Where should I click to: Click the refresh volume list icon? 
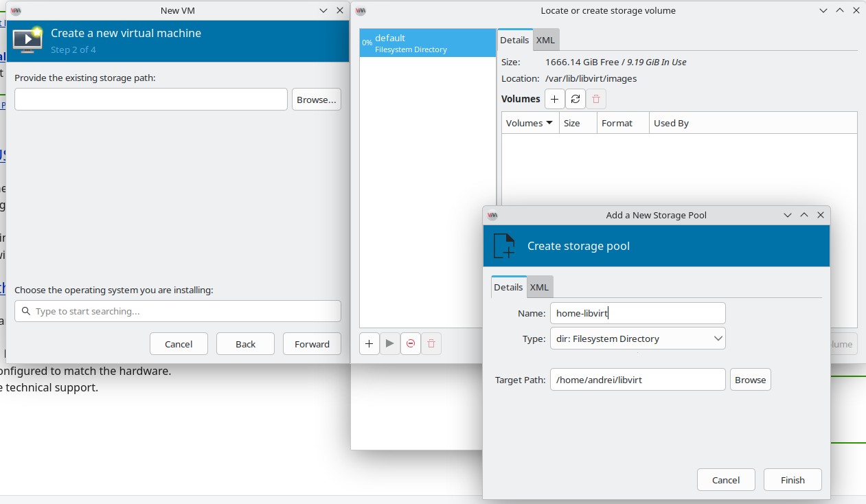(576, 99)
